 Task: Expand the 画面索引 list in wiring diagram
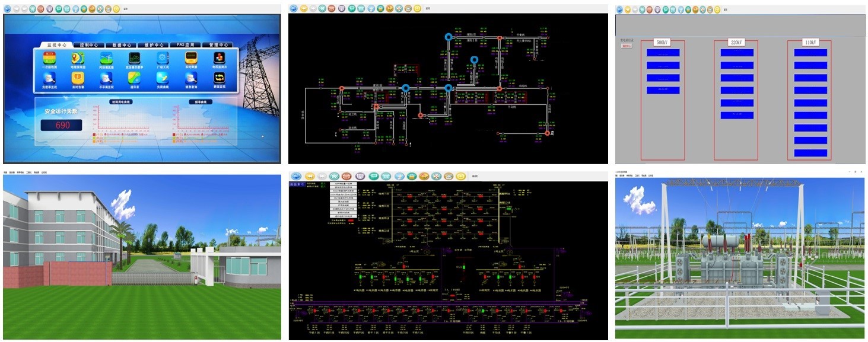click(296, 184)
